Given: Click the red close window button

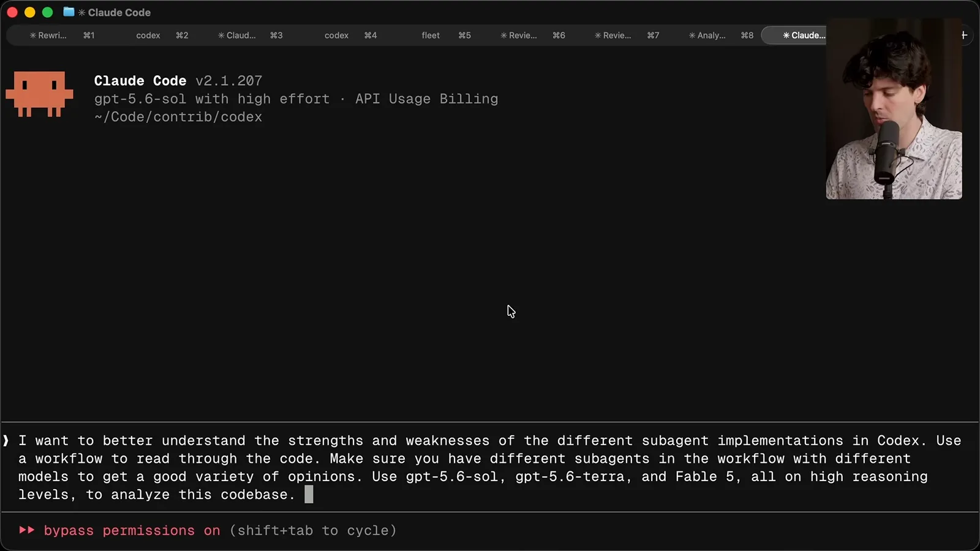Looking at the screenshot, I should tap(12, 12).
